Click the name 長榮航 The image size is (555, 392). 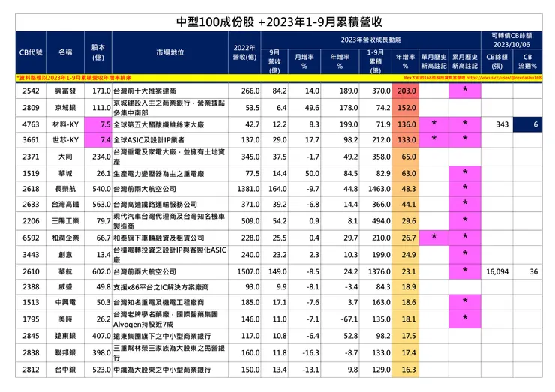(65, 189)
